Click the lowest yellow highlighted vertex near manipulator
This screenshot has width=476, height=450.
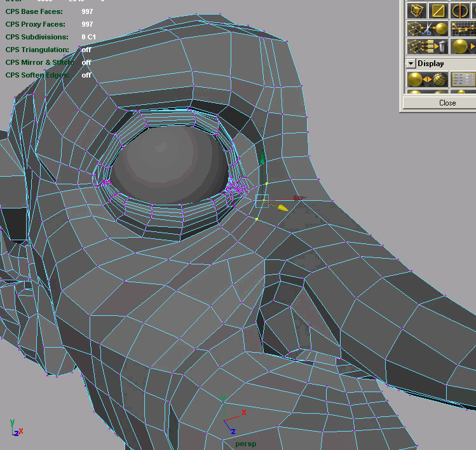click(x=256, y=220)
